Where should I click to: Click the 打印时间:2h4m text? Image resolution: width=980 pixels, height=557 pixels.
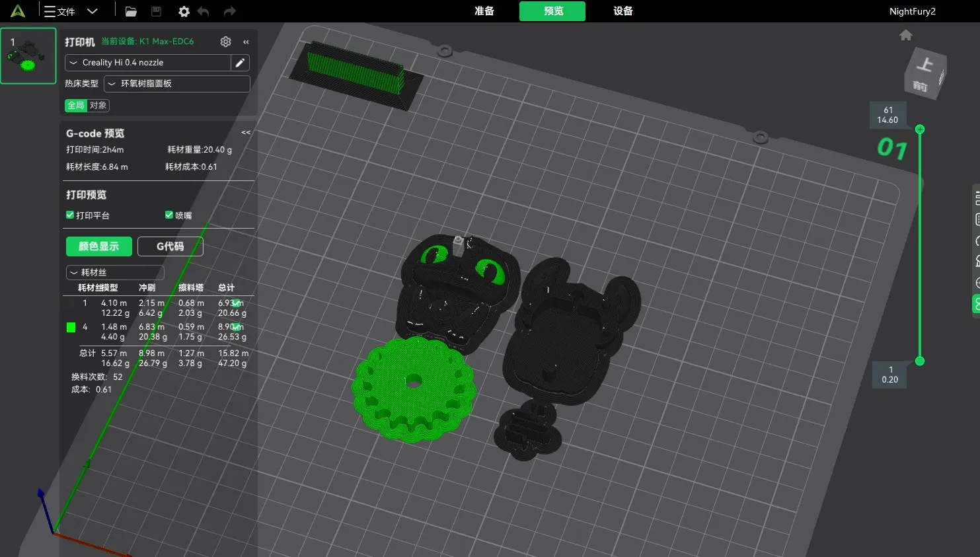(x=94, y=150)
